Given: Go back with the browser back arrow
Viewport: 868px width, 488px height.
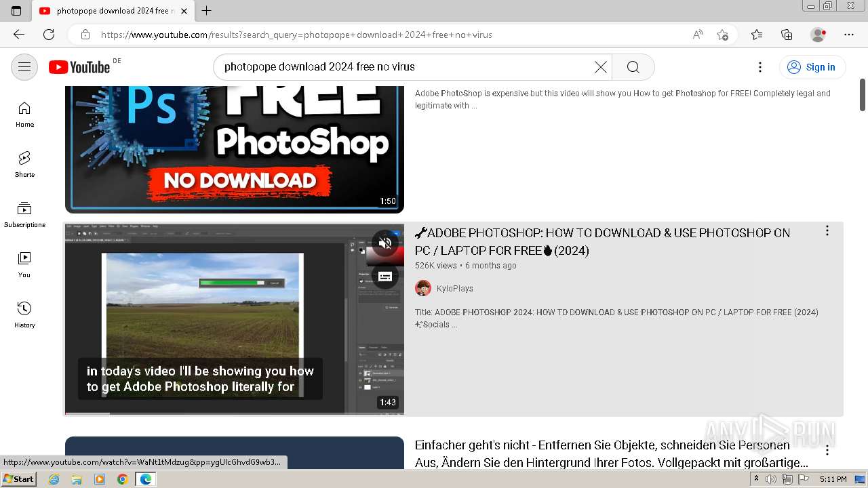Looking at the screenshot, I should tap(19, 35).
